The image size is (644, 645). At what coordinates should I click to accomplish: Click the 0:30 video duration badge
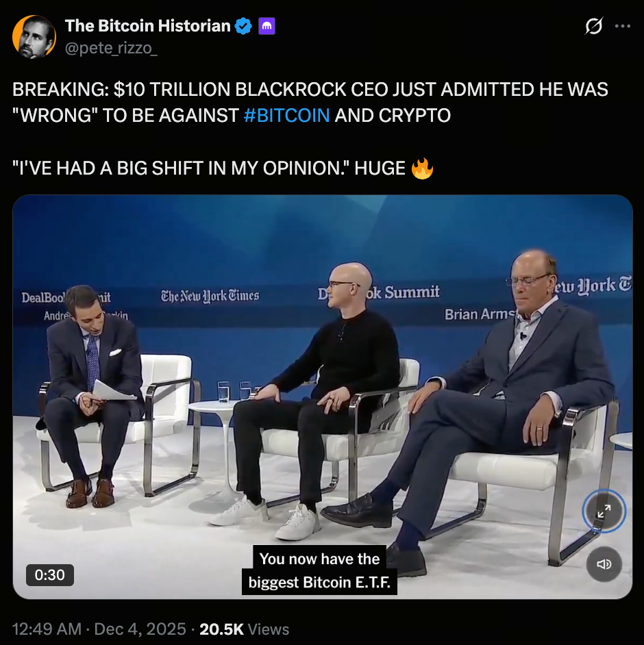pos(50,575)
